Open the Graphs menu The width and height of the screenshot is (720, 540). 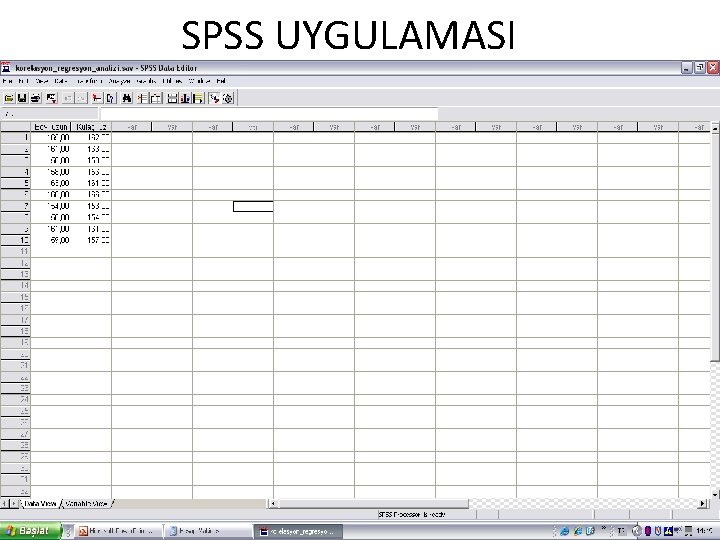pyautogui.click(x=146, y=81)
